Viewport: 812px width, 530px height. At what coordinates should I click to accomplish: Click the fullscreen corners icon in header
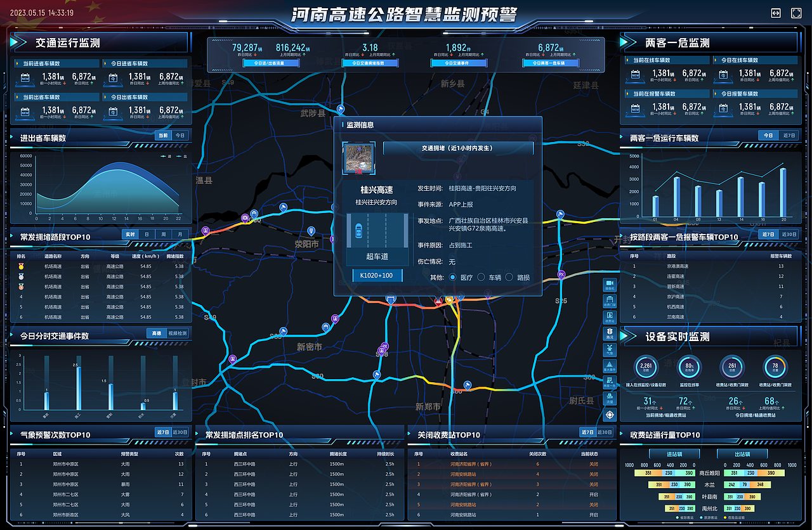[x=796, y=13]
